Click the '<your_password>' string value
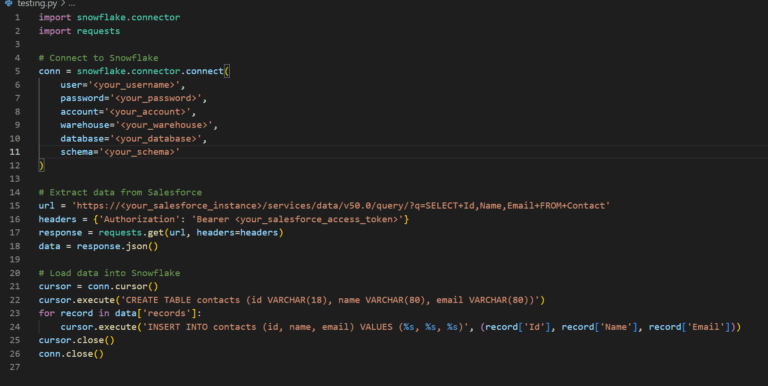Viewport: 768px width, 386px height. [156, 98]
